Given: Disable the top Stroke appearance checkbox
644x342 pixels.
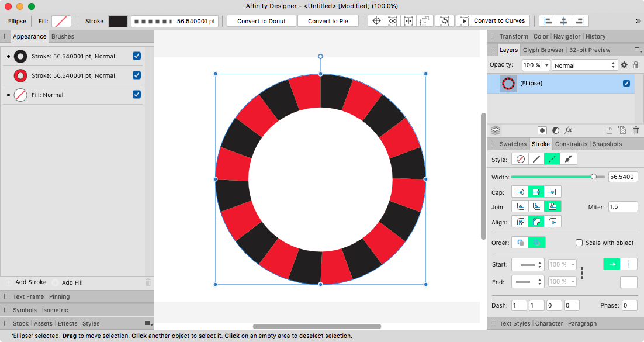Looking at the screenshot, I should click(136, 56).
